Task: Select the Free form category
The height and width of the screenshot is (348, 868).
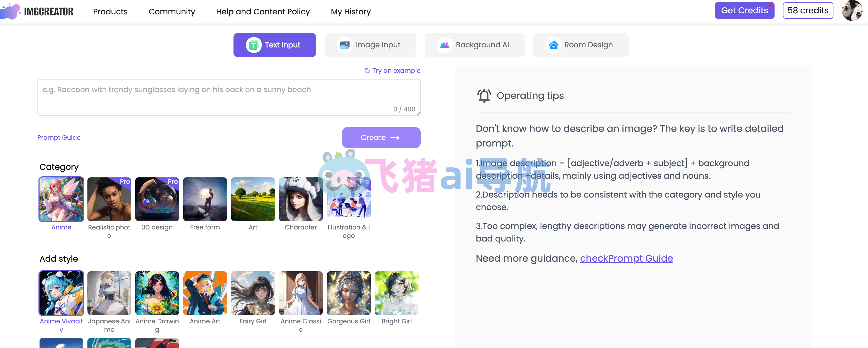Action: pyautogui.click(x=205, y=199)
